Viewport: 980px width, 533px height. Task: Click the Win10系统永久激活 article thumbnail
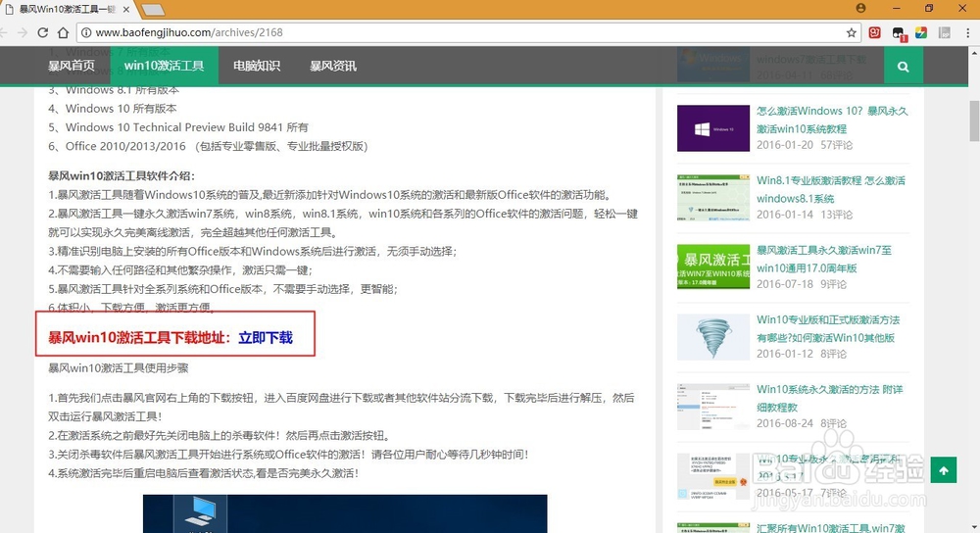(713, 407)
